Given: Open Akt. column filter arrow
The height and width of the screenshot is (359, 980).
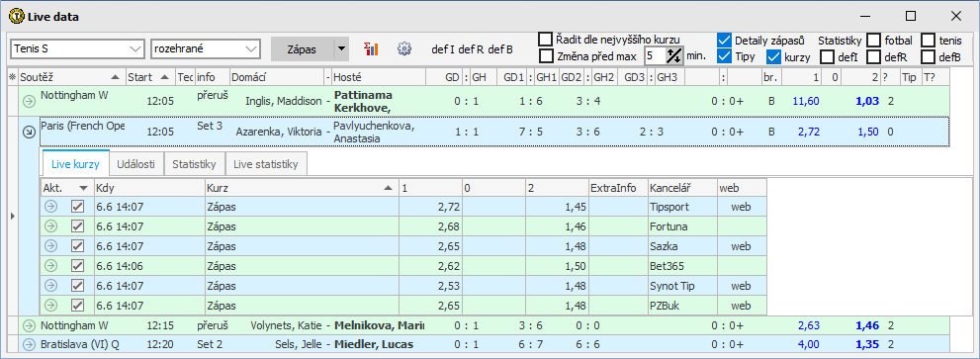Looking at the screenshot, I should (83, 187).
